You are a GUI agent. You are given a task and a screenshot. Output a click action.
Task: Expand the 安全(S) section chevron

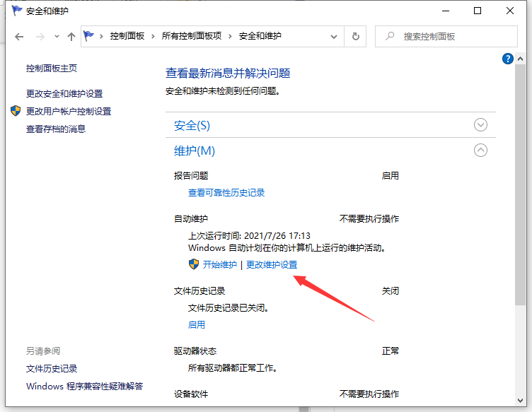480,125
